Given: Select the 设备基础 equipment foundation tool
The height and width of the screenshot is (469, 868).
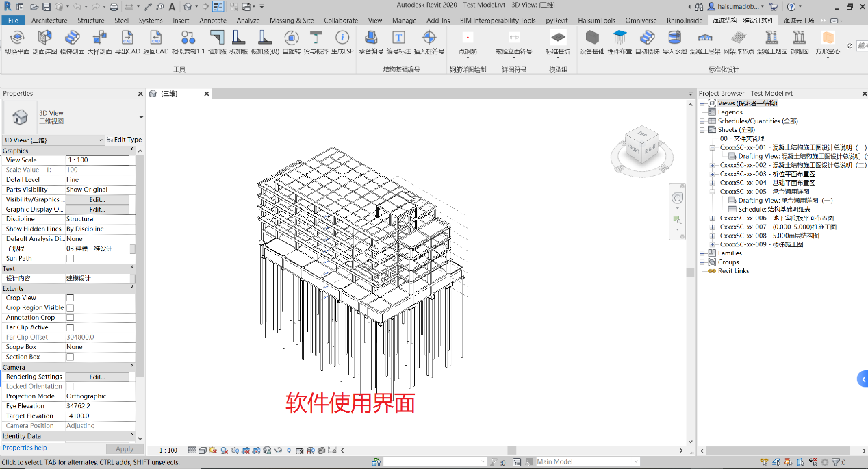Looking at the screenshot, I should coord(592,38).
